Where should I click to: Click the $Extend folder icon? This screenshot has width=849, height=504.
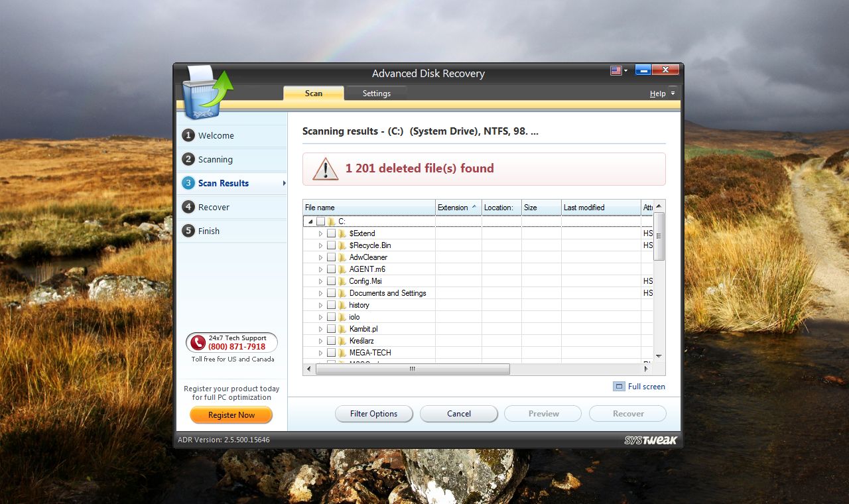tap(342, 233)
